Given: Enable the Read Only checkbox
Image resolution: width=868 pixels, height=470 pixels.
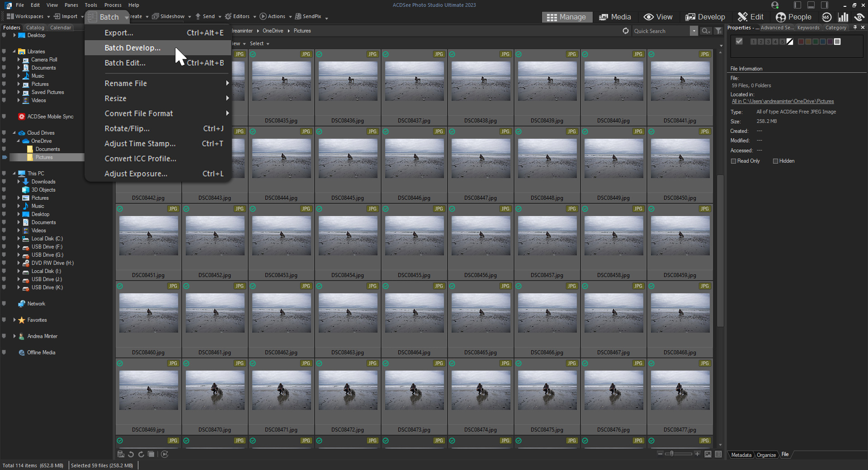Looking at the screenshot, I should (x=734, y=161).
